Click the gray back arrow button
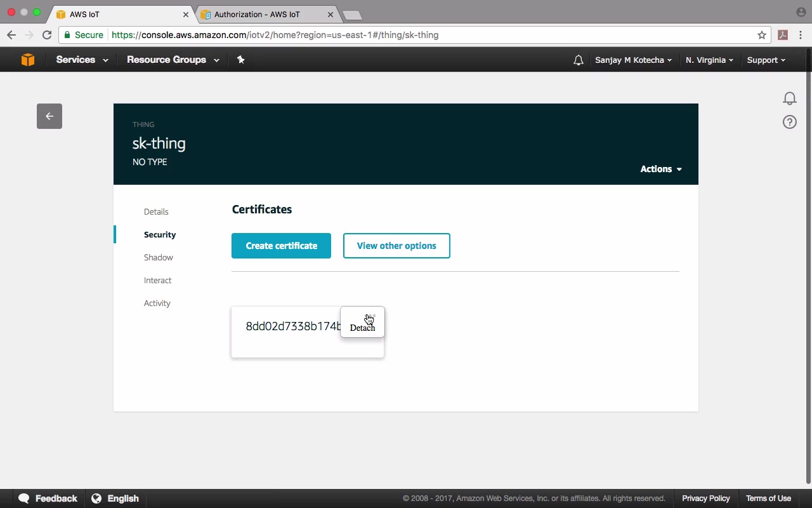The image size is (812, 508). 49,116
